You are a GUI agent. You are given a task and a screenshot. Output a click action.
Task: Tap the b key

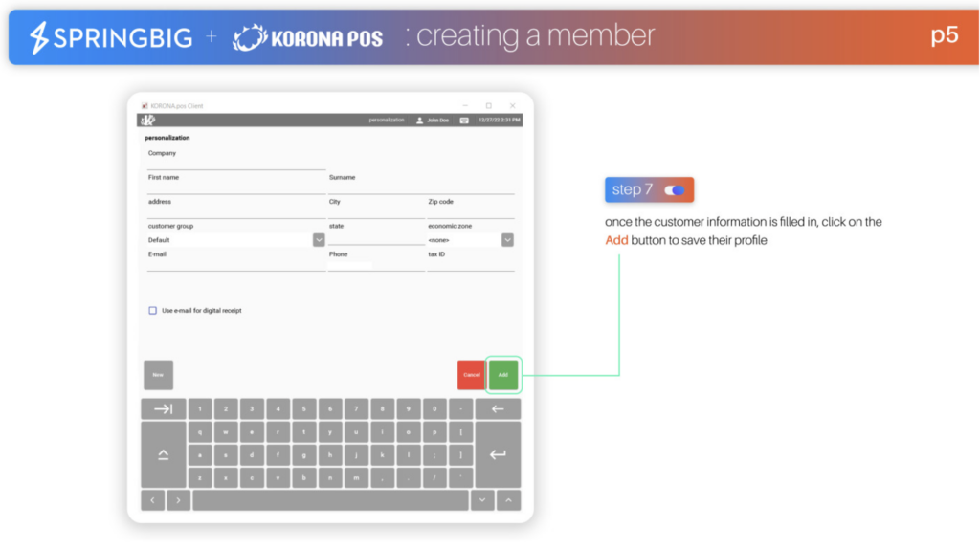click(303, 477)
